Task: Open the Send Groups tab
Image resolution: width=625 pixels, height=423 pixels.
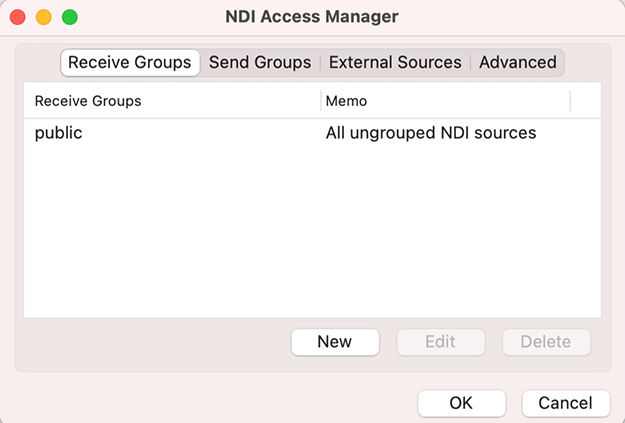Action: pyautogui.click(x=260, y=62)
